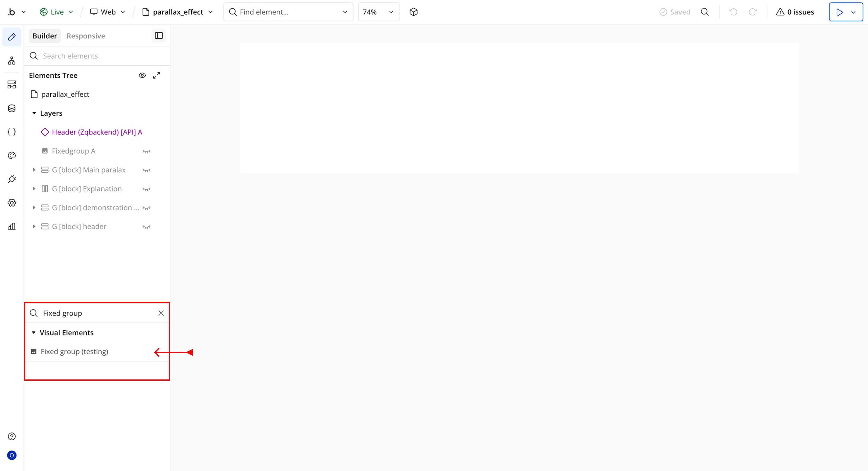Open the Styles palette icon

(12, 155)
